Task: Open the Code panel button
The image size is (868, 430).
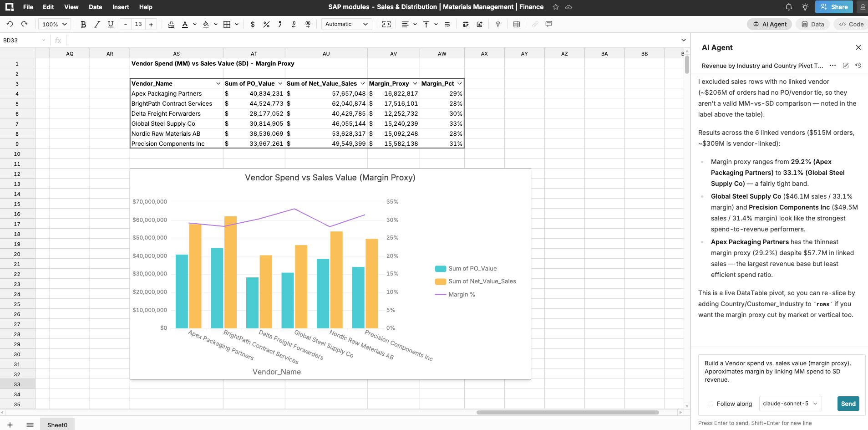Action: [851, 24]
